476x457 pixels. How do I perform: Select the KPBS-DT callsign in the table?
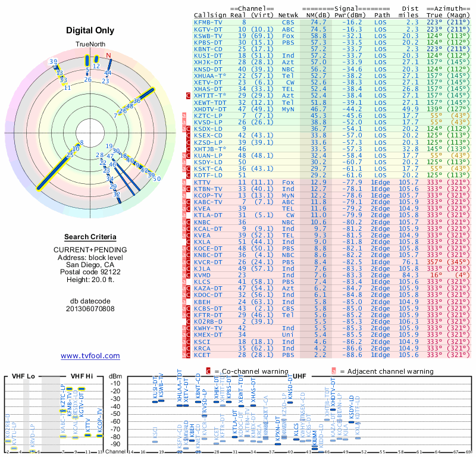tap(208, 42)
